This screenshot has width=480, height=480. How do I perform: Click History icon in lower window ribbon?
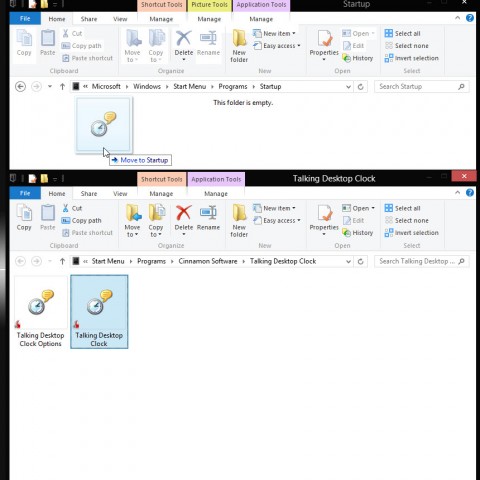(358, 233)
